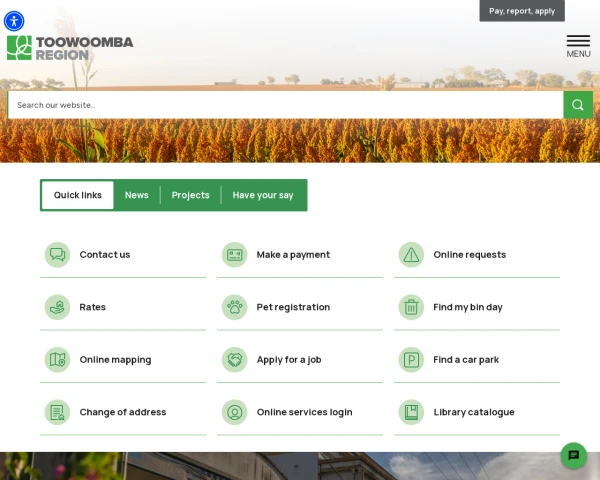Click the Change of address document icon
This screenshot has height=480, width=600.
point(57,412)
